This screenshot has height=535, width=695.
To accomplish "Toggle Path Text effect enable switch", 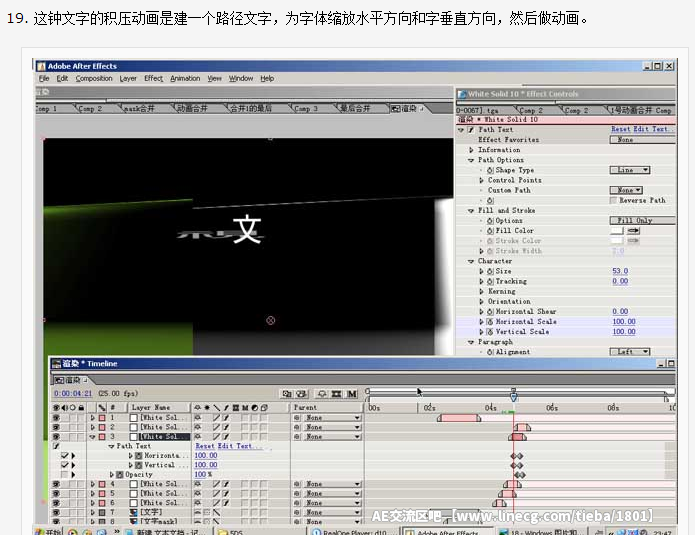I will point(471,130).
